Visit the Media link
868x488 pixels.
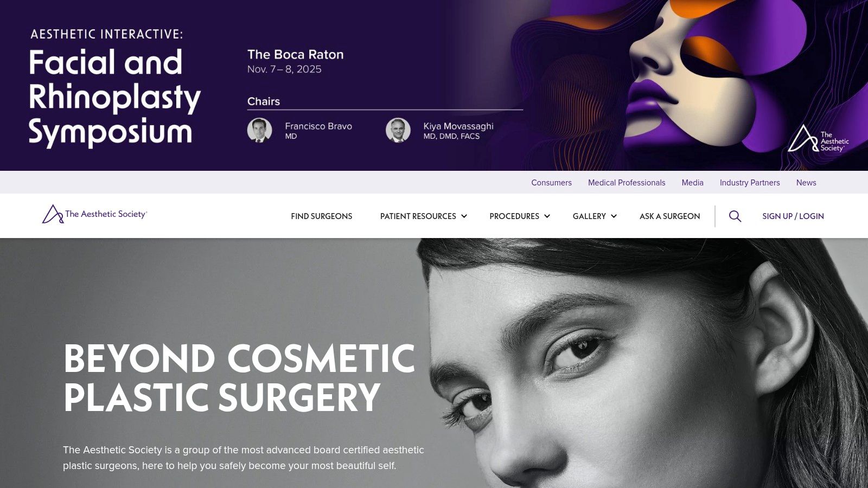(692, 183)
